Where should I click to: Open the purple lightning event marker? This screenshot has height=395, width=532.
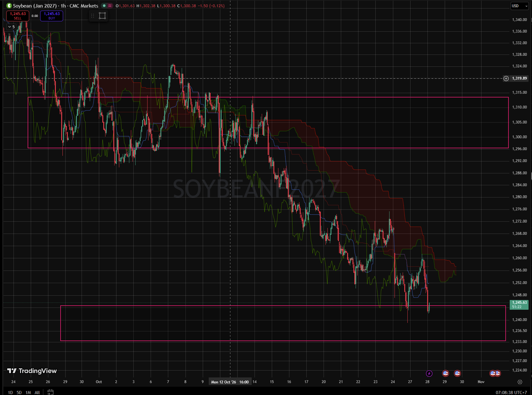click(x=429, y=373)
